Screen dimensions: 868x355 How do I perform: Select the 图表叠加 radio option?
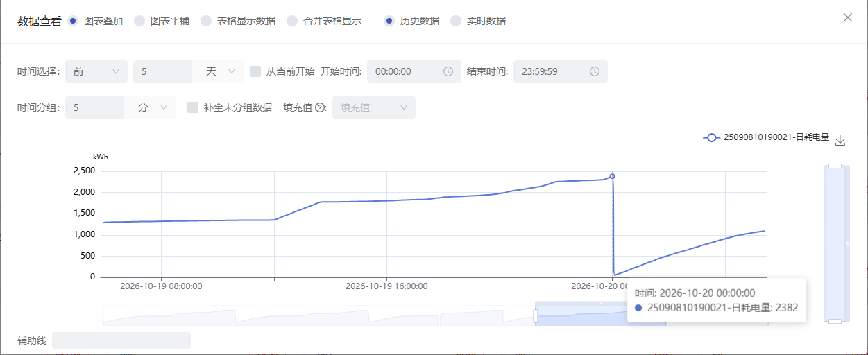click(x=74, y=21)
